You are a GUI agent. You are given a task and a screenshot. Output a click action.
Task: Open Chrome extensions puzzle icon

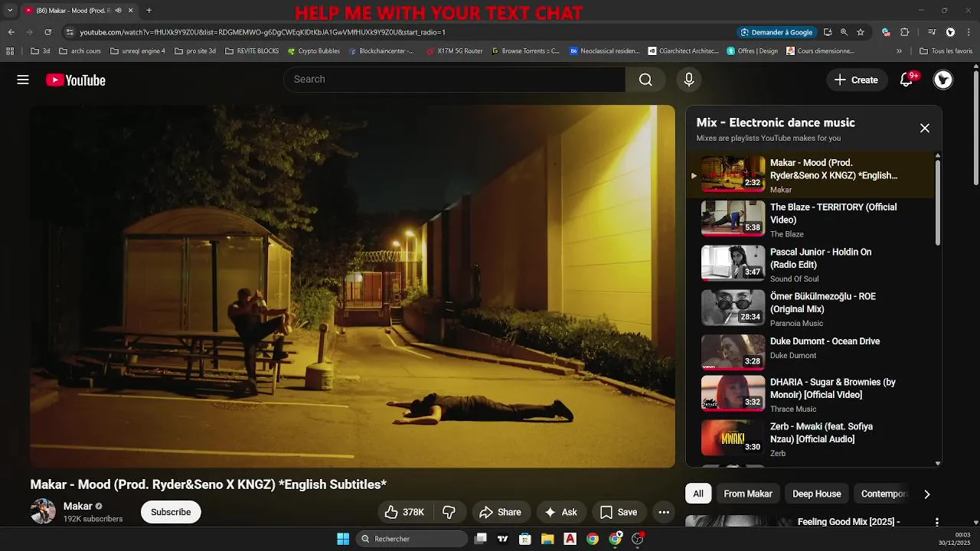(904, 32)
